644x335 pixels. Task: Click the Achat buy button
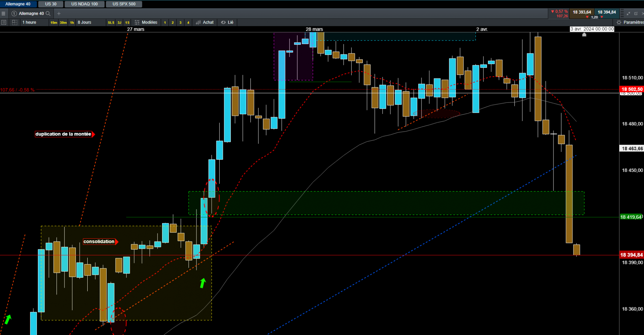click(x=205, y=22)
